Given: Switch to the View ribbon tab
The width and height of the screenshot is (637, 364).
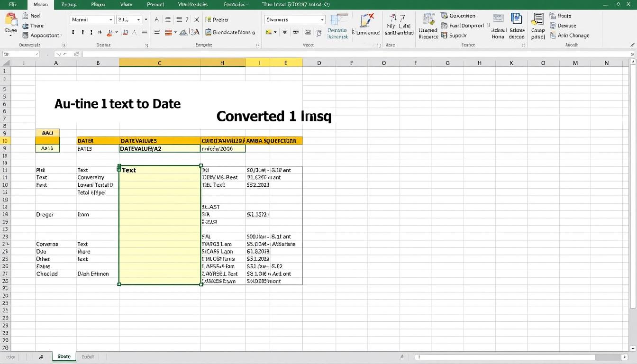Looking at the screenshot, I should tap(126, 4).
